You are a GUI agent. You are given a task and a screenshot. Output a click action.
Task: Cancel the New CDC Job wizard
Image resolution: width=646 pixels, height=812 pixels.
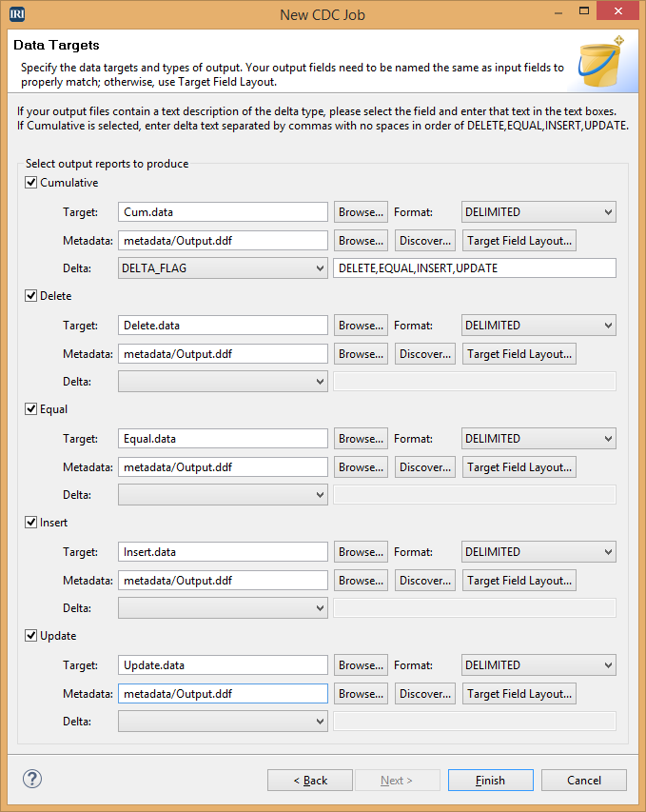tap(584, 780)
